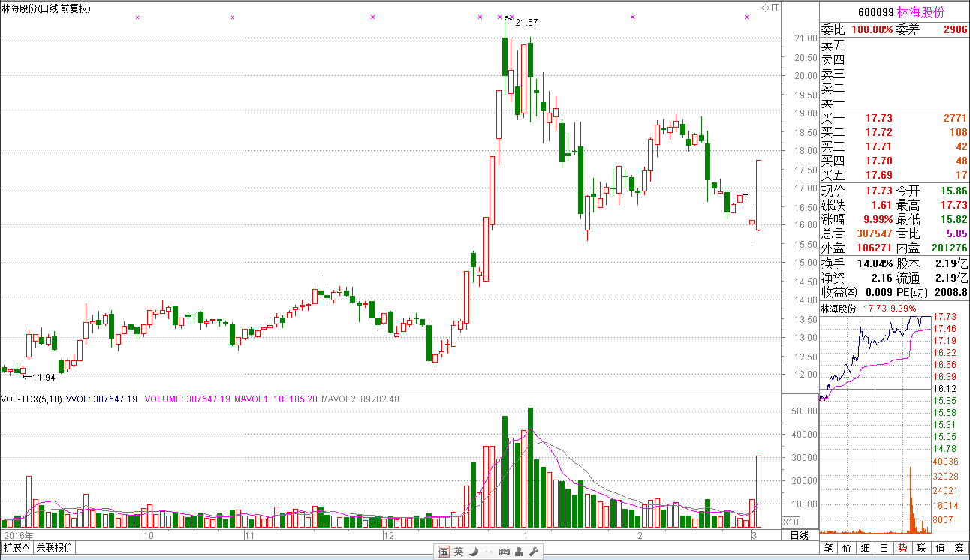The image size is (970, 560).
Task: Click the 内盘 201276 value
Action: point(949,248)
